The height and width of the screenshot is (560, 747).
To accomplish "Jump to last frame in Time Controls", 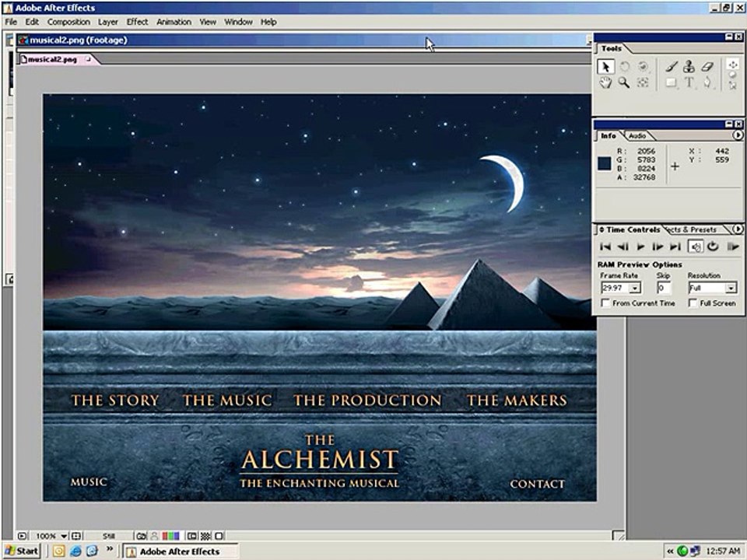I will pyautogui.click(x=675, y=247).
